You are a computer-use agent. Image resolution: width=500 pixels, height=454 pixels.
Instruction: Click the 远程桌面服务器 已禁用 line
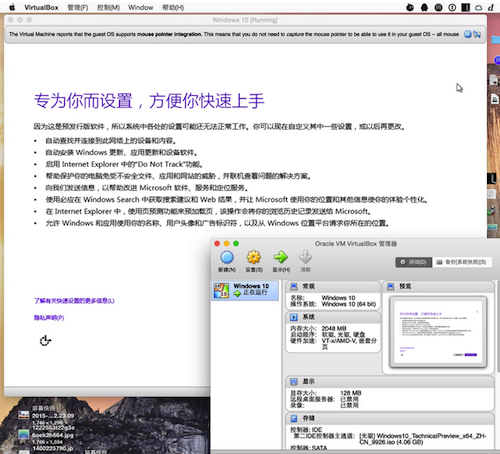324,399
